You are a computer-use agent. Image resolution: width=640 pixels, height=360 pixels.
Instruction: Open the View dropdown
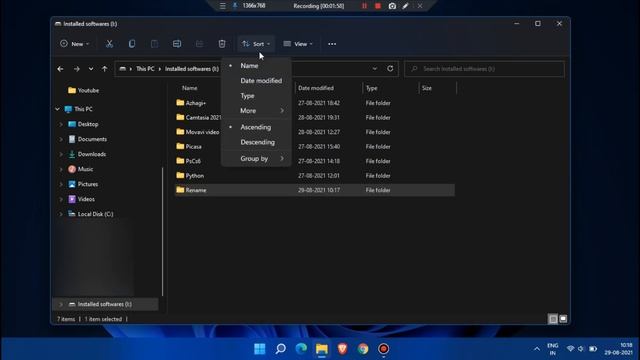point(298,44)
